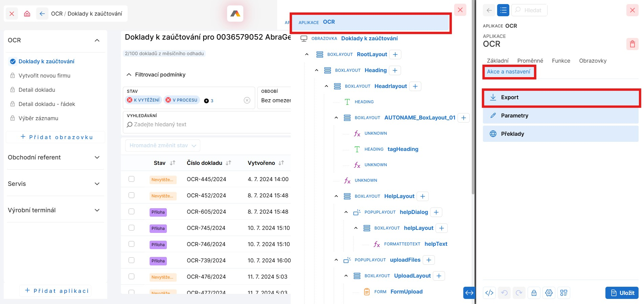Image resolution: width=644 pixels, height=304 pixels.
Task: Collapse the HelpLayout tree node
Action: pyautogui.click(x=336, y=196)
